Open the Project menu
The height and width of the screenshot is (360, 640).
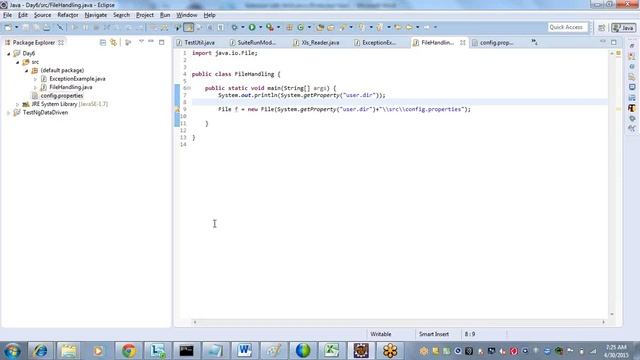click(x=145, y=15)
